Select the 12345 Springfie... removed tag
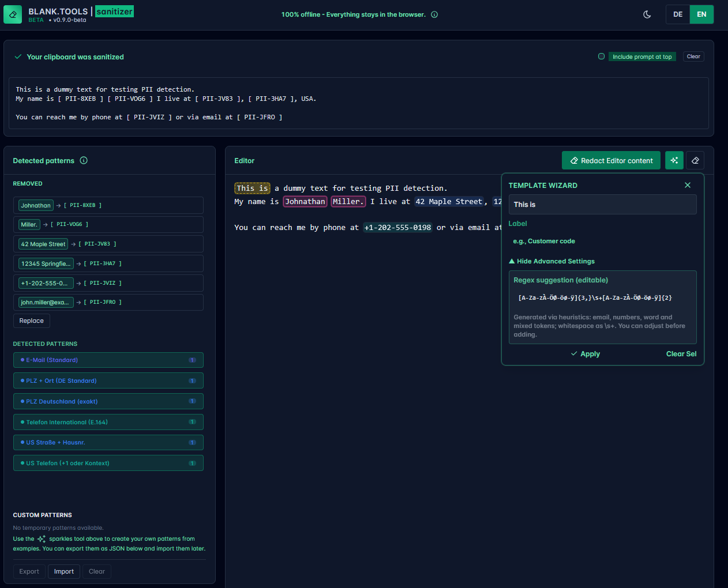Viewport: 728px width, 588px height. pyautogui.click(x=46, y=263)
